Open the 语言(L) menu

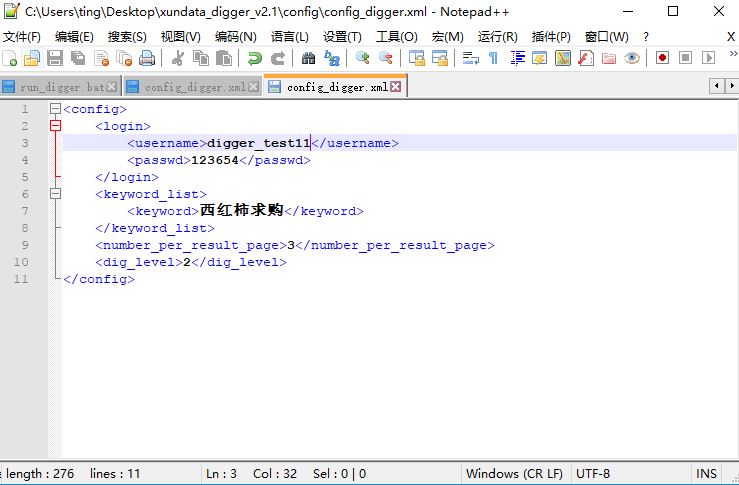coord(290,37)
